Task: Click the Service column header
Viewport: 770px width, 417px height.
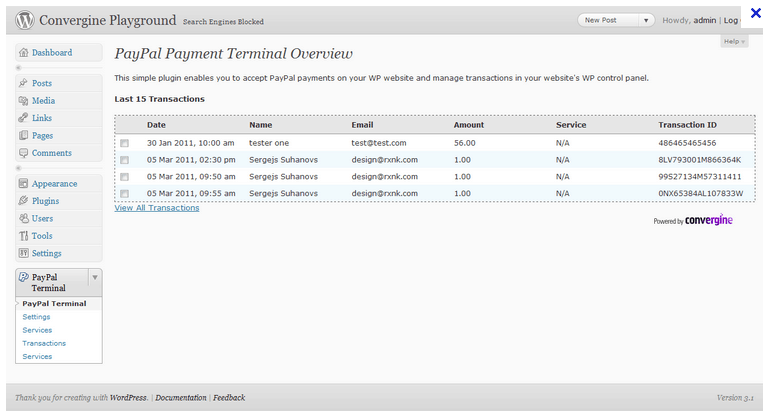Action: click(x=571, y=125)
